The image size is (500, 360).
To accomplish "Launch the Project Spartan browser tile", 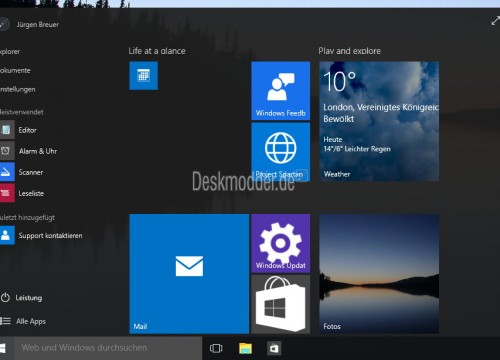I will point(280,152).
